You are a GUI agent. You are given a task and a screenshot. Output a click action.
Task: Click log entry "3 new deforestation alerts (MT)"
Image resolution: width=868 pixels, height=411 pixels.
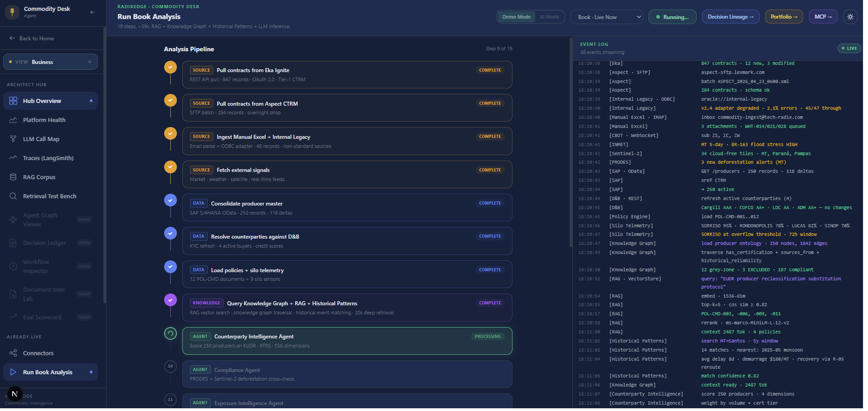coord(744,162)
